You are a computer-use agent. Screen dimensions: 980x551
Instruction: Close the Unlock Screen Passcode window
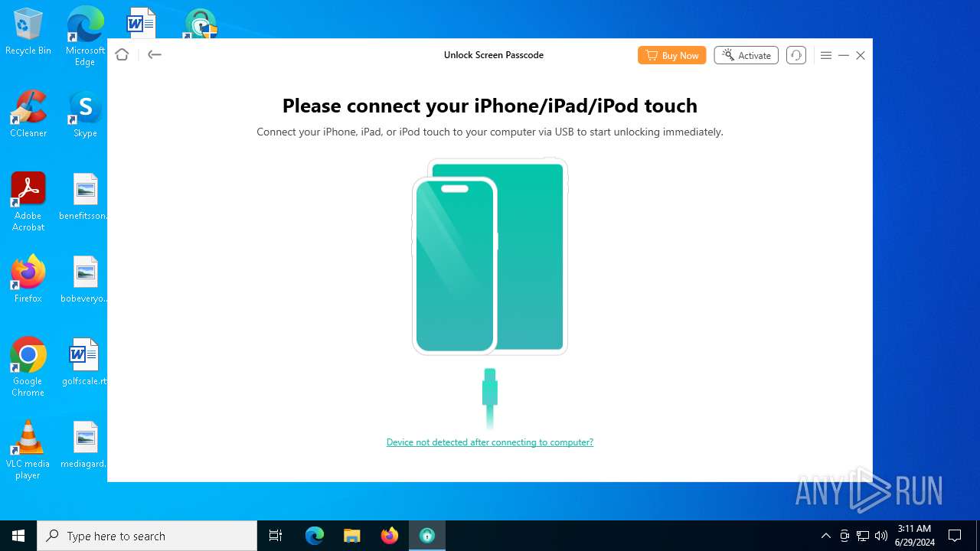pos(861,55)
